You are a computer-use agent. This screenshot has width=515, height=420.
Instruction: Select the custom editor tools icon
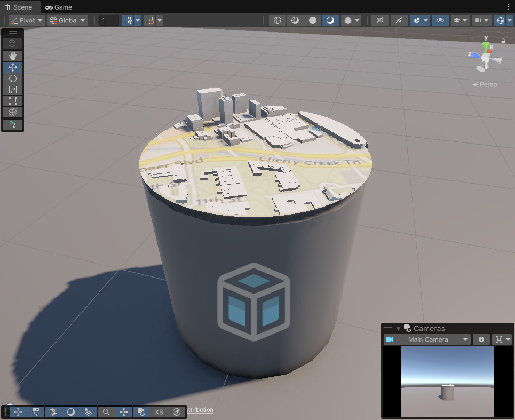12,125
